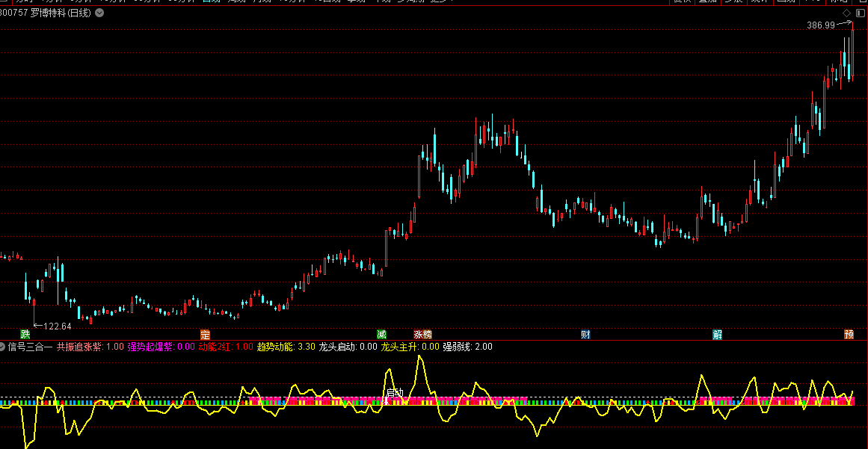
Task: Click the 信号三合一 indicator name
Action: coord(30,347)
